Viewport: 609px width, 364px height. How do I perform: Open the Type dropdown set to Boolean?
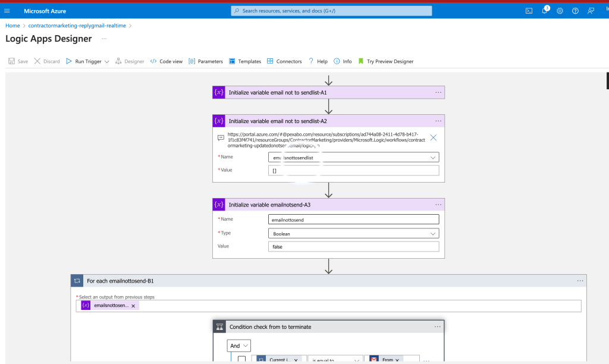353,234
